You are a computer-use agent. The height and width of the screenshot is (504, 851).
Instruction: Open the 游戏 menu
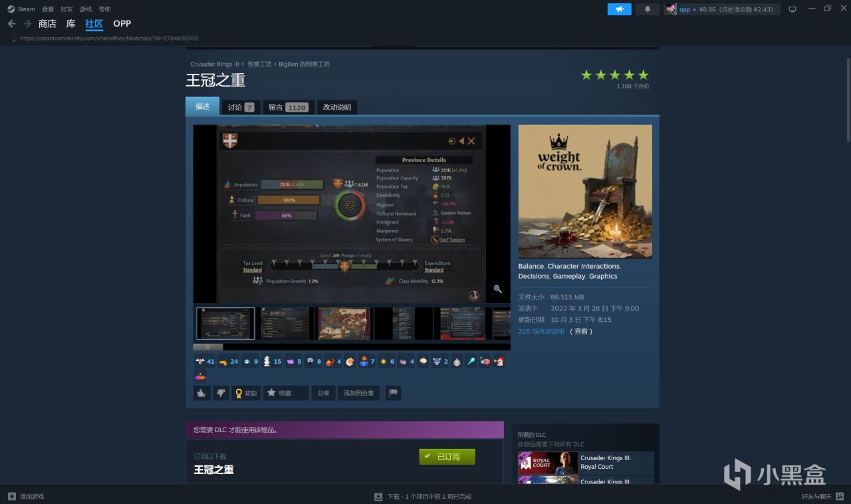[86, 9]
